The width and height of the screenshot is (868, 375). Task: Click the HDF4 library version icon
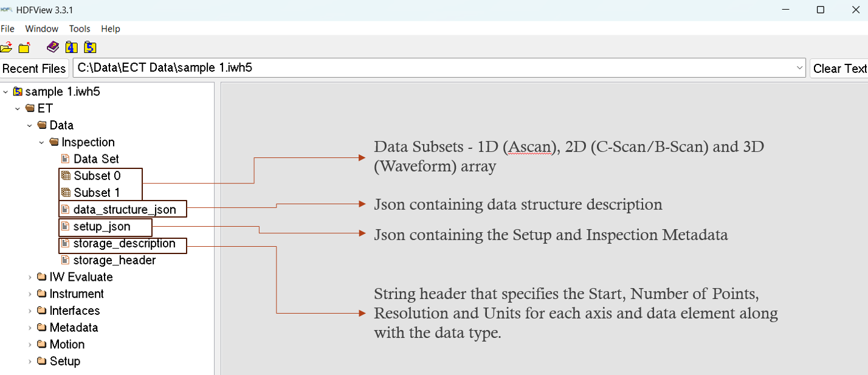tap(72, 47)
